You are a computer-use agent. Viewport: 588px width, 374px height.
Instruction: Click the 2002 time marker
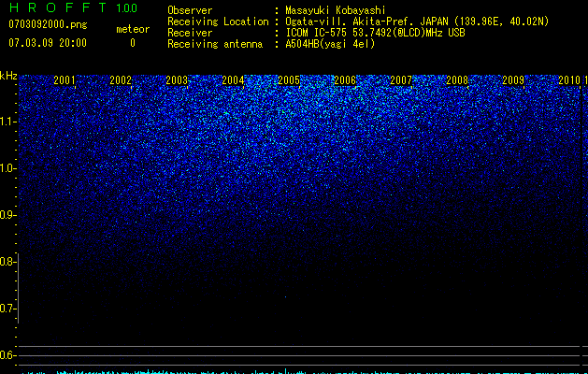[121, 80]
